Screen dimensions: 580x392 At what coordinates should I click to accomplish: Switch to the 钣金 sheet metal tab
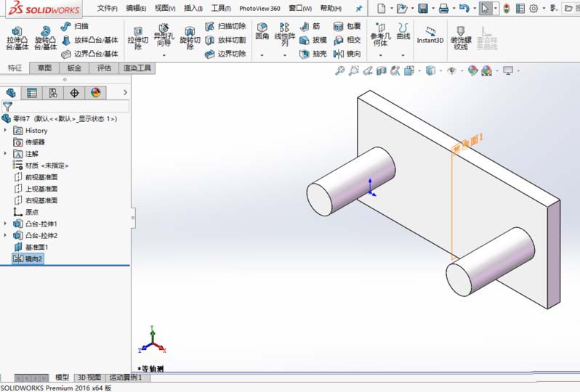pos(74,68)
